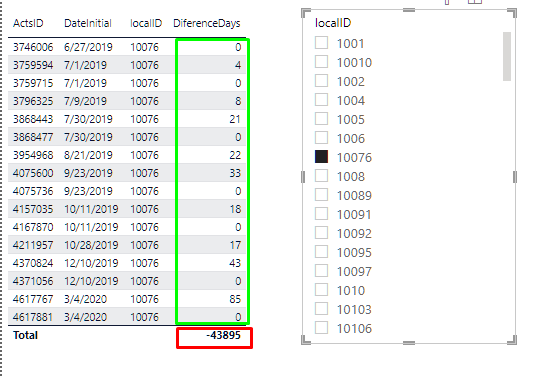Select ActsID cell 3954968
The height and width of the screenshot is (376, 542).
click(x=33, y=155)
